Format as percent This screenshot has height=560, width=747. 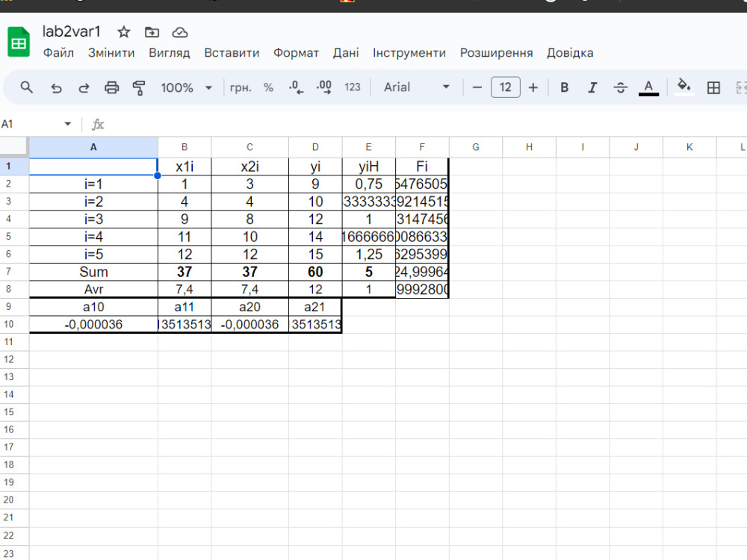268,87
